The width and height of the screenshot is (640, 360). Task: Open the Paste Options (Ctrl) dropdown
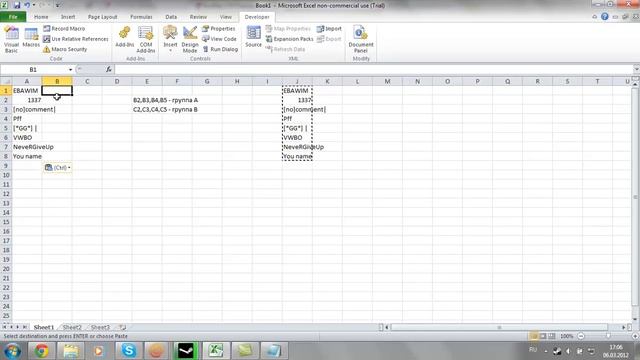(58, 167)
